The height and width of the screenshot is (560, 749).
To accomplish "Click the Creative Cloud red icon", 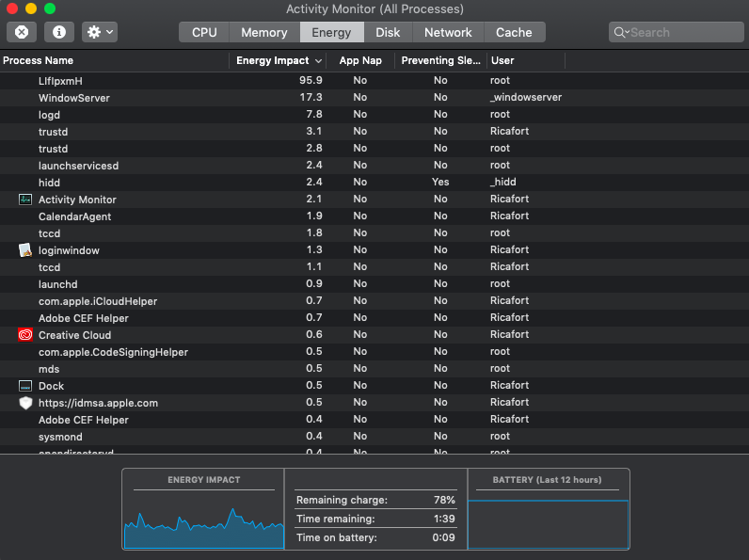I will (x=25, y=335).
